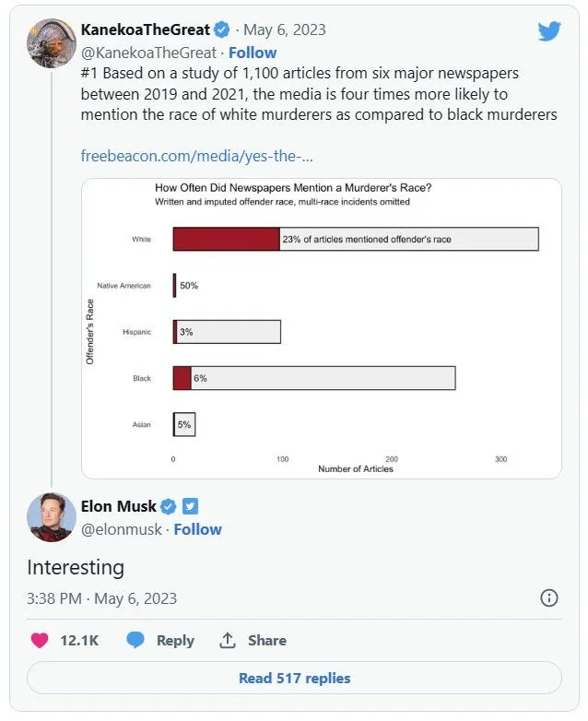The height and width of the screenshot is (721, 588).
Task: Open the newspaper race chart image
Action: point(322,328)
